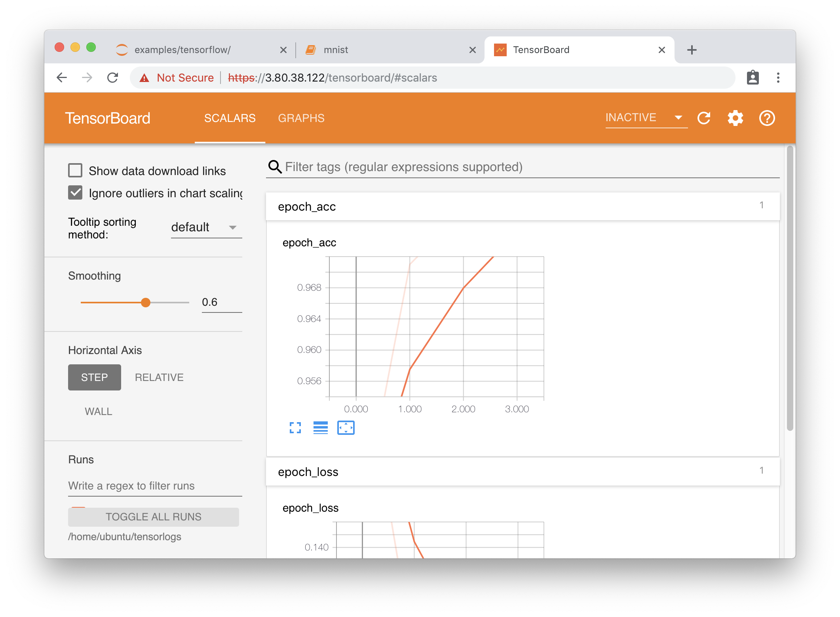Click the smoothing value field 0.6
The height and width of the screenshot is (617, 840).
pos(222,302)
